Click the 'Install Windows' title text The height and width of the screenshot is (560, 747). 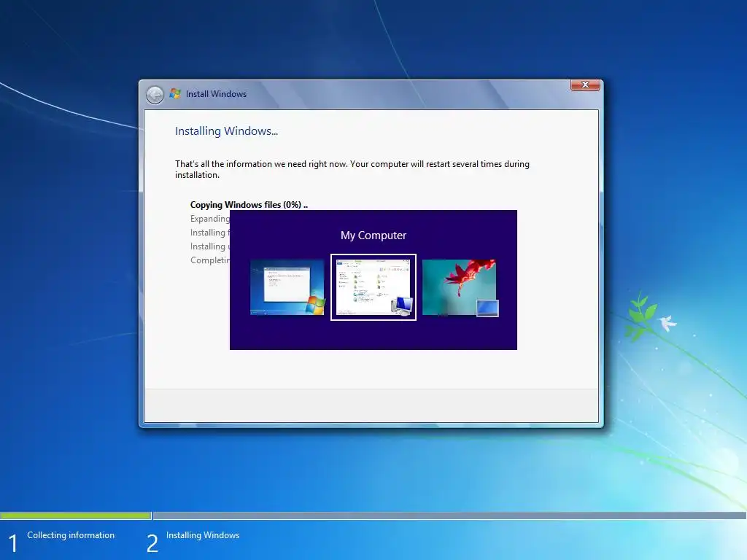click(x=216, y=94)
